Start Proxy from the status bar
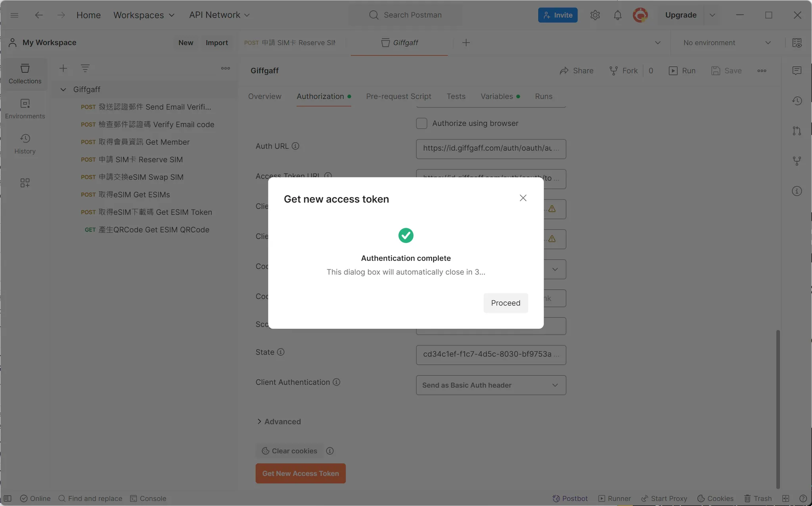Image resolution: width=812 pixels, height=506 pixels. tap(664, 498)
